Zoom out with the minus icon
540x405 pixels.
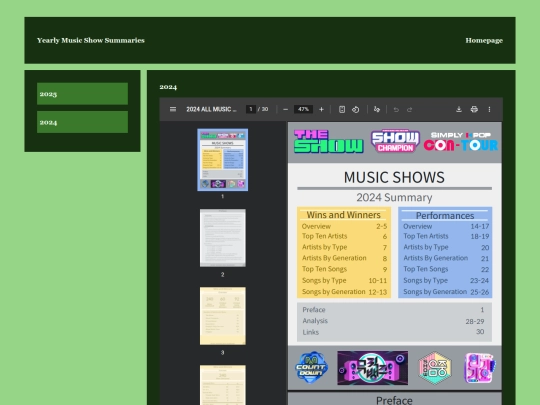(x=285, y=109)
